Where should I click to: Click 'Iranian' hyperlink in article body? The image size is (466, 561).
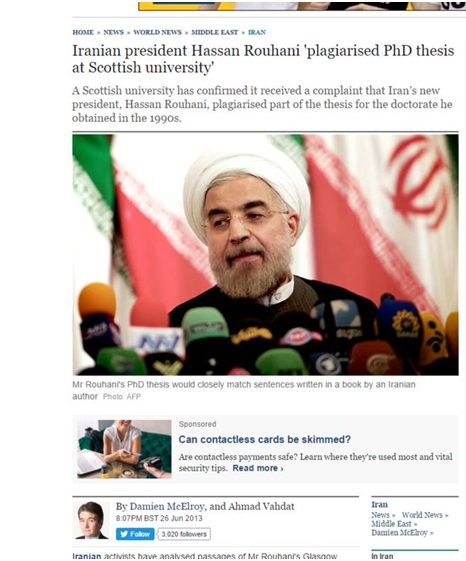[87, 556]
